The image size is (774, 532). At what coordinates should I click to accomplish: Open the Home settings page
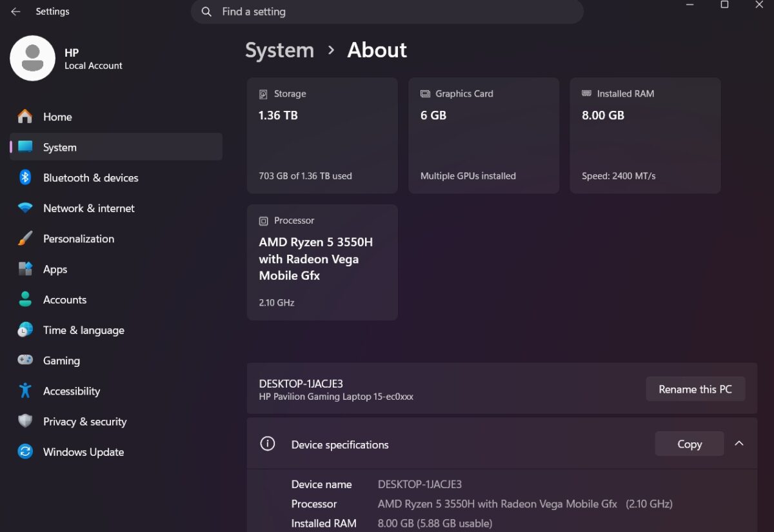point(116,117)
